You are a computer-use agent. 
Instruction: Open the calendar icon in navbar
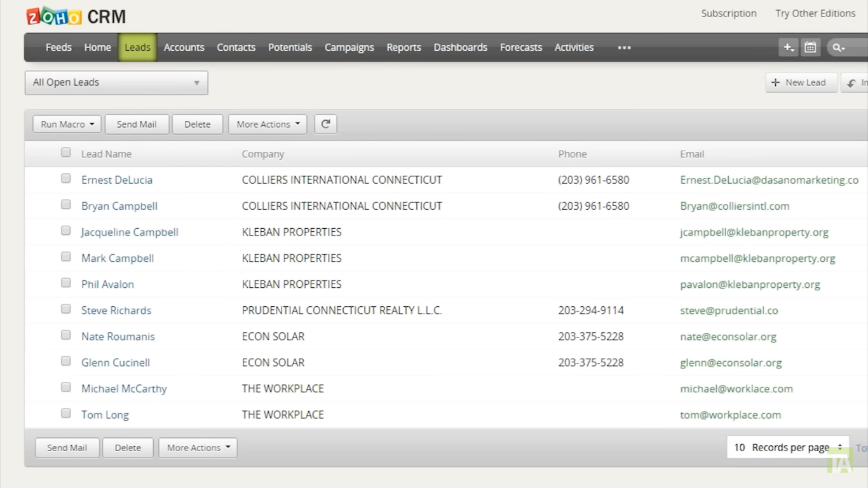(810, 48)
